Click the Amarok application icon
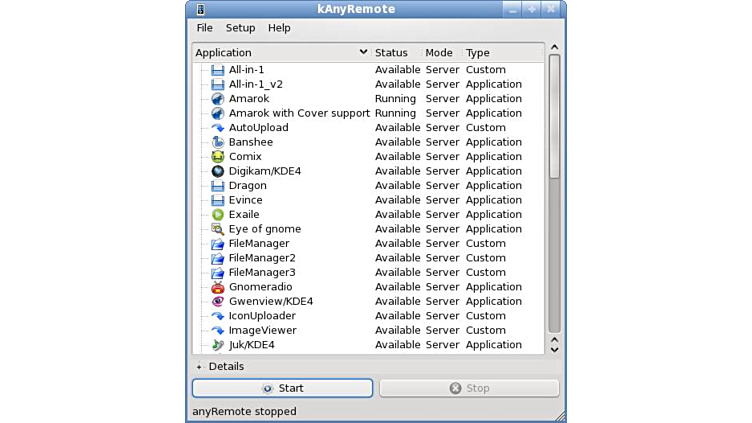752x423 pixels. (218, 99)
